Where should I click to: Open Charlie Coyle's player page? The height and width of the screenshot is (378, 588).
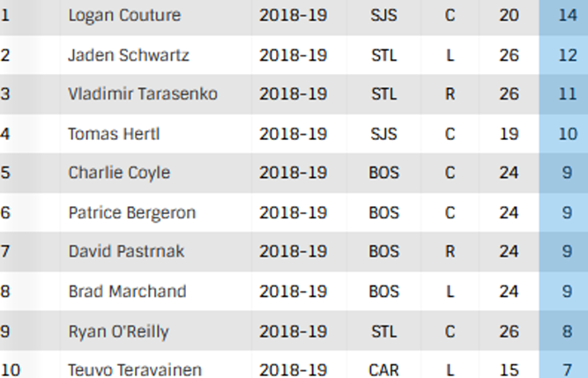[119, 173]
